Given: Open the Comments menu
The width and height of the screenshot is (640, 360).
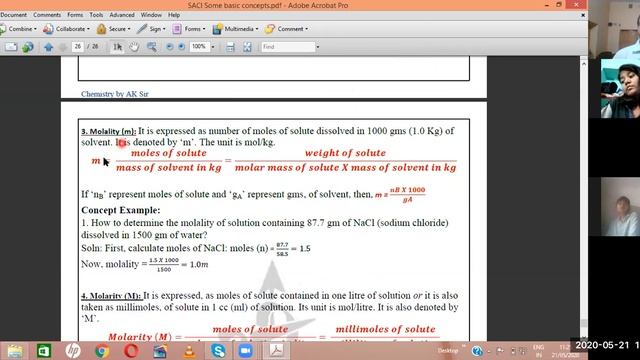Looking at the screenshot, I should [x=47, y=15].
